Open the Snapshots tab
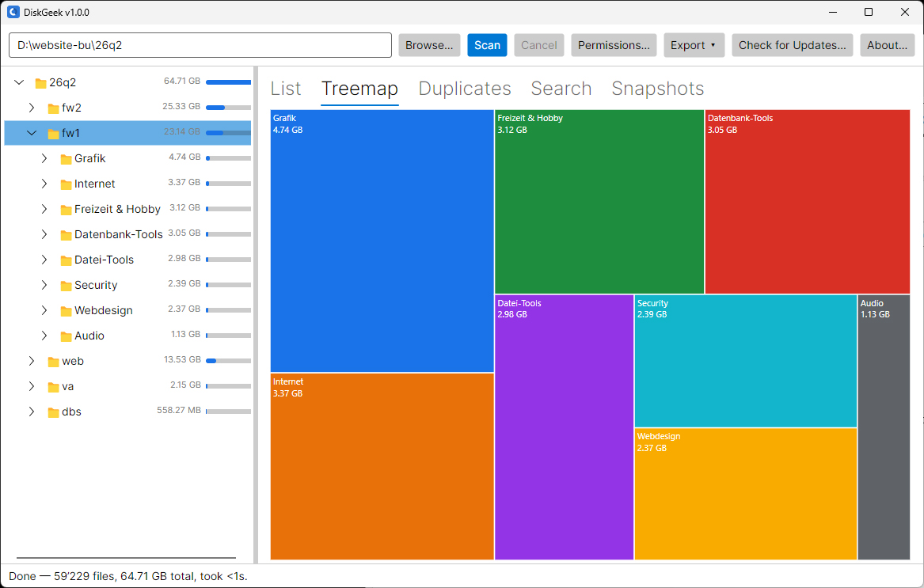Image resolution: width=924 pixels, height=588 pixels. point(658,89)
